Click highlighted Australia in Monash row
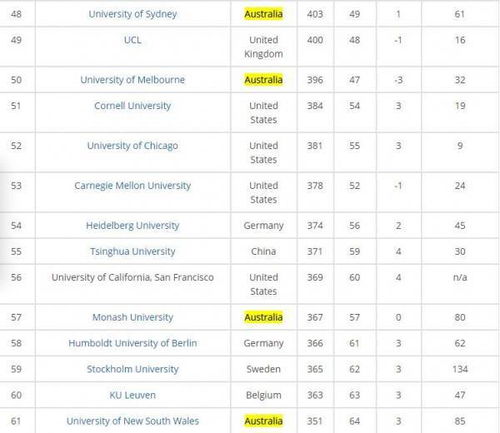The height and width of the screenshot is (433, 500). click(263, 317)
